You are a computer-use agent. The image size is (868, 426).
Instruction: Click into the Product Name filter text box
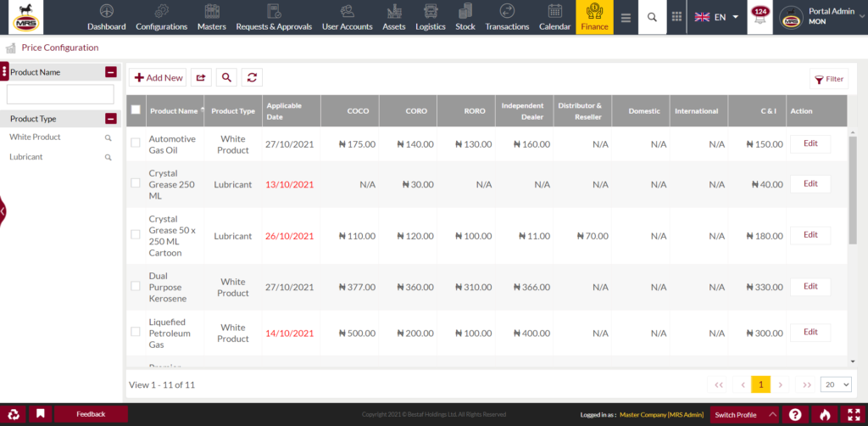[60, 94]
